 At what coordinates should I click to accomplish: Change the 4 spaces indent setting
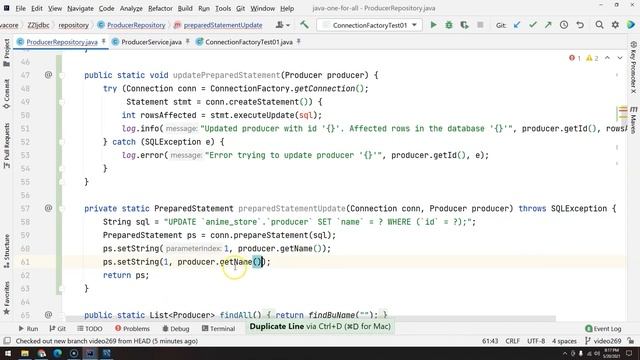coord(564,341)
